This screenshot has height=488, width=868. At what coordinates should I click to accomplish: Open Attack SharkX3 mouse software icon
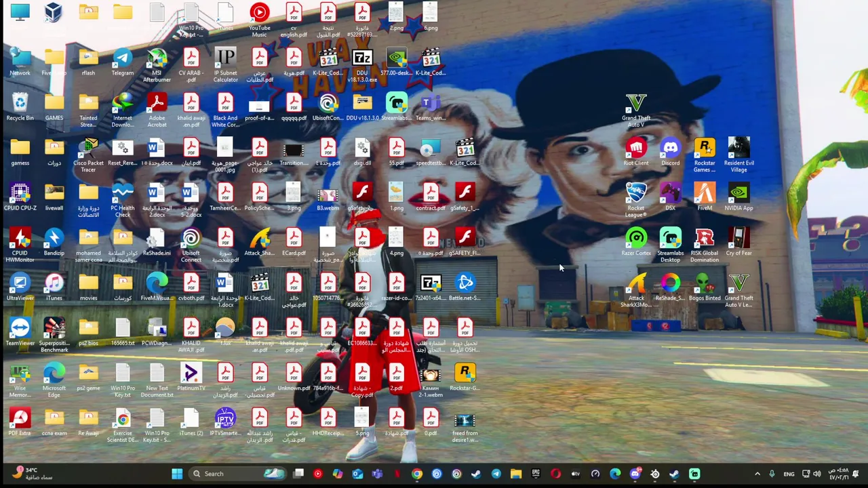click(635, 291)
